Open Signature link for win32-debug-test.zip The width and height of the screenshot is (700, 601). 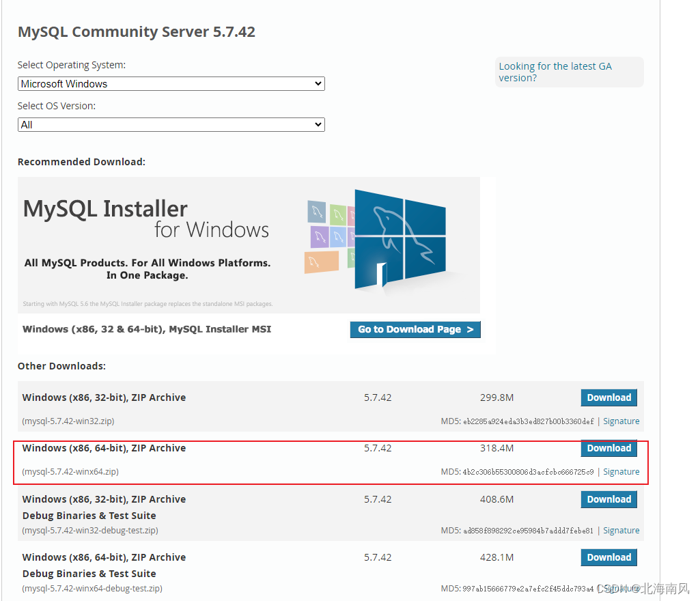tap(621, 530)
